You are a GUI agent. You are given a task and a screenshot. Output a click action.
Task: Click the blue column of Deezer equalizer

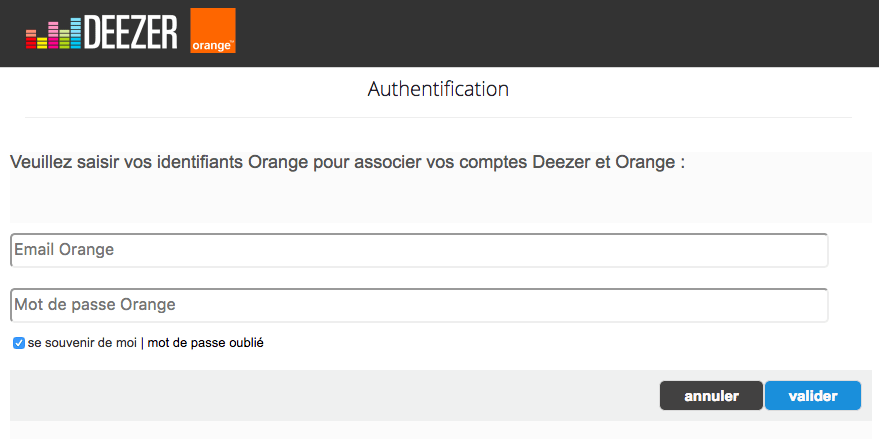(x=76, y=33)
